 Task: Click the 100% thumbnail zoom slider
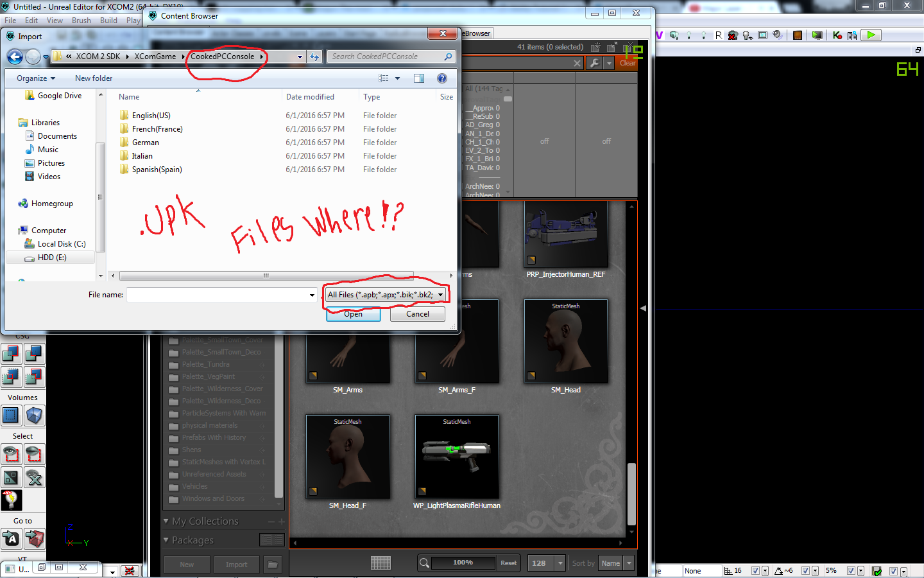pyautogui.click(x=463, y=563)
